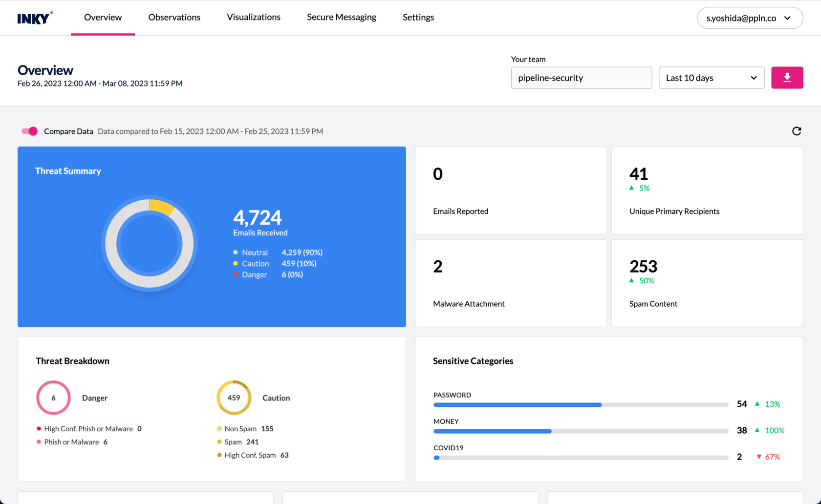Click the PASSWORD category progress bar
Image resolution: width=821 pixels, height=504 pixels.
580,405
